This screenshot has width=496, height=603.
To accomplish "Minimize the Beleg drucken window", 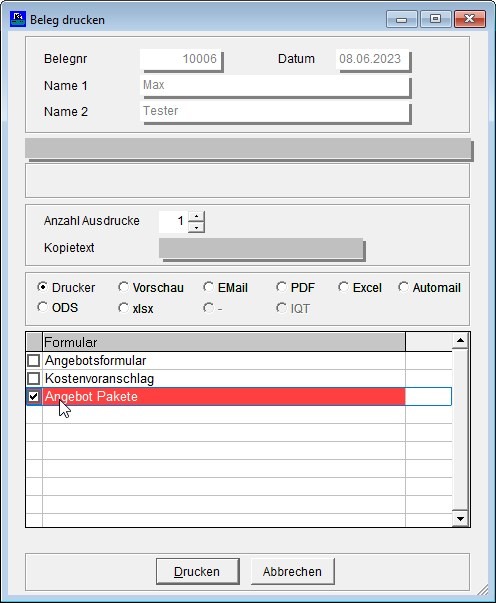I will 402,19.
